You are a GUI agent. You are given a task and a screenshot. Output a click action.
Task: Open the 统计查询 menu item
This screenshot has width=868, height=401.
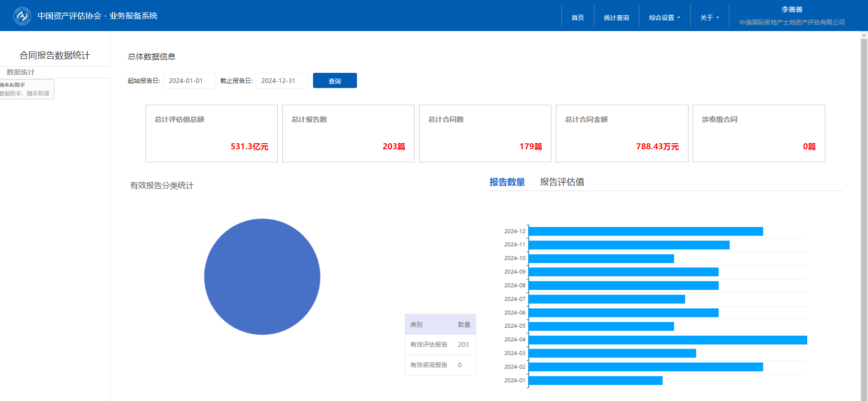click(616, 18)
